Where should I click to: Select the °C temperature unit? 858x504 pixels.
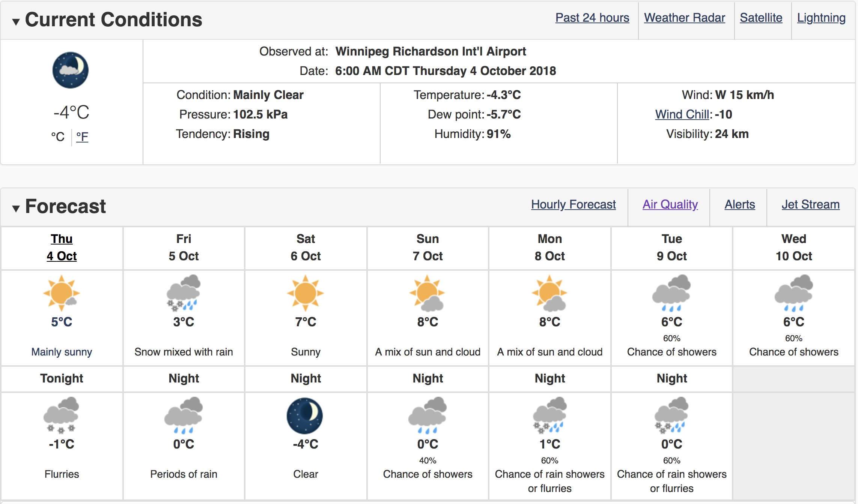coord(58,136)
